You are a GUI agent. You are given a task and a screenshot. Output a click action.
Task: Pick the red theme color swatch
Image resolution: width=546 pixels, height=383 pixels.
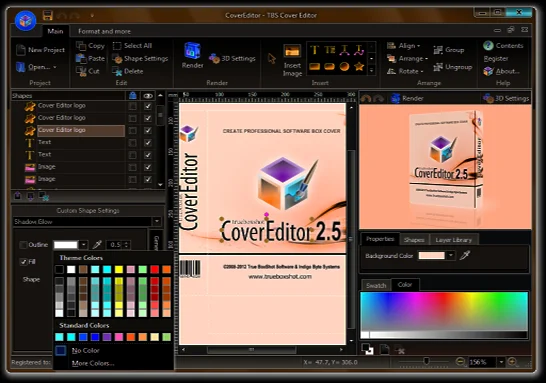[x=155, y=269]
